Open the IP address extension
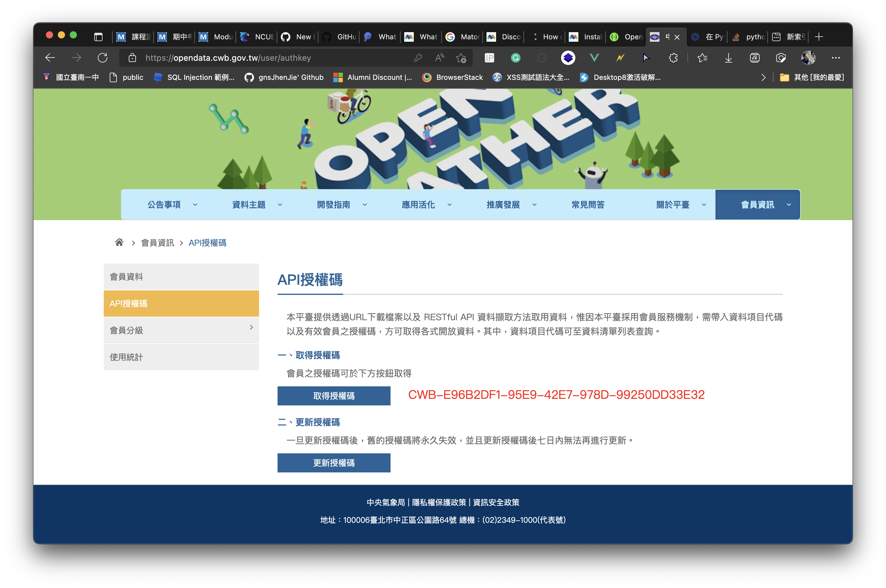Viewport: 886px width, 588px height. (490, 58)
